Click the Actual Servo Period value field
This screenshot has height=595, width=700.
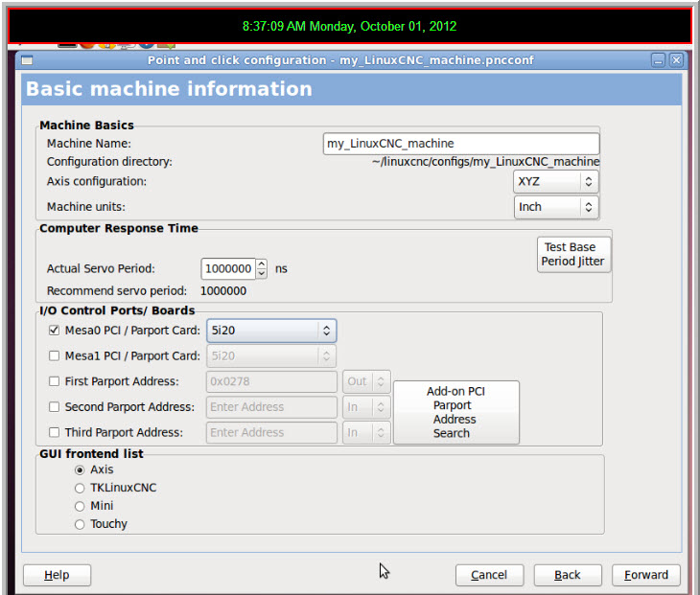point(228,268)
